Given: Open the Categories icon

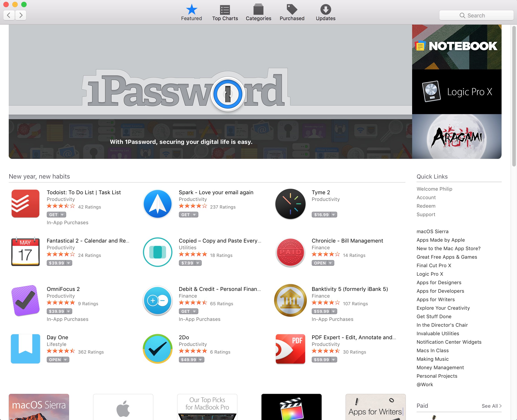Looking at the screenshot, I should point(258,10).
